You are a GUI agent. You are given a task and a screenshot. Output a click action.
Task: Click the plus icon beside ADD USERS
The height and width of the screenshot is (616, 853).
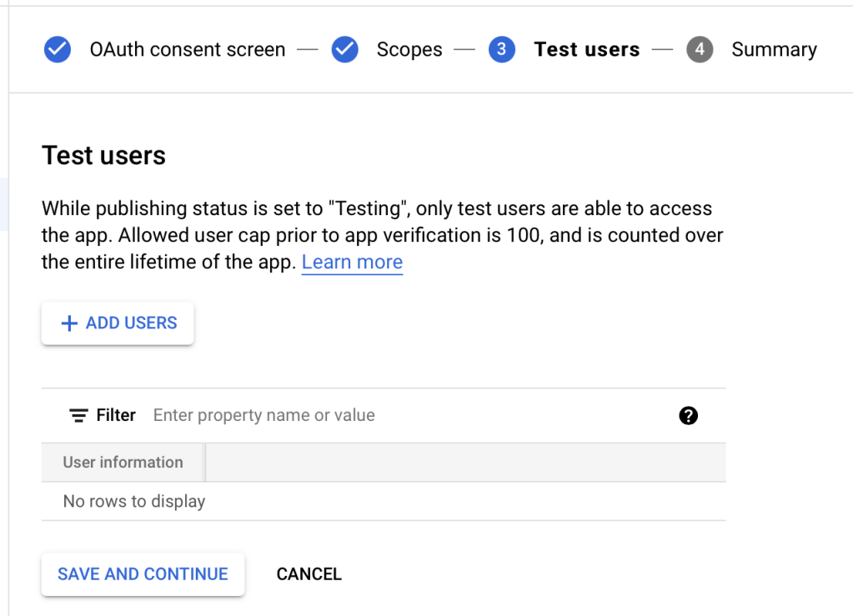coord(70,323)
